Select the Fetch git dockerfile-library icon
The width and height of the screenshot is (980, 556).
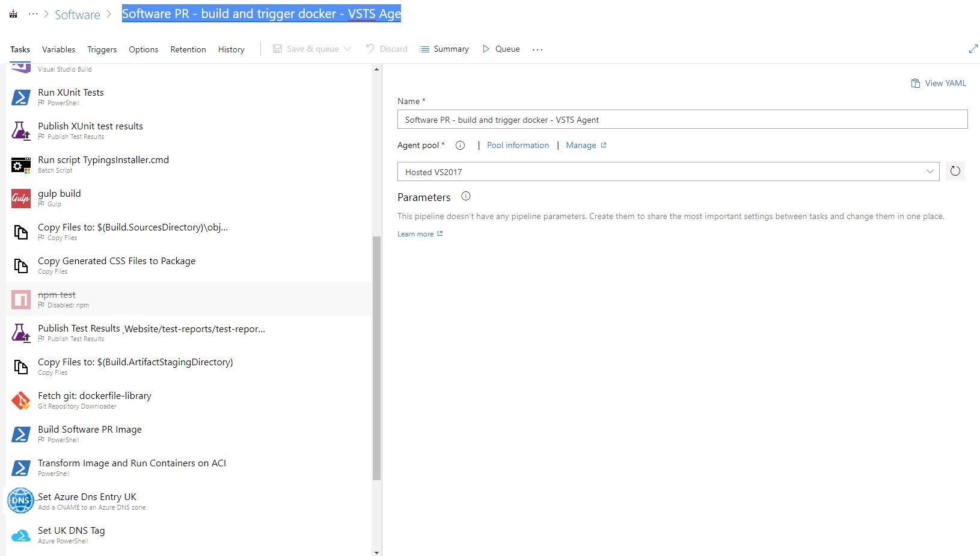[21, 400]
